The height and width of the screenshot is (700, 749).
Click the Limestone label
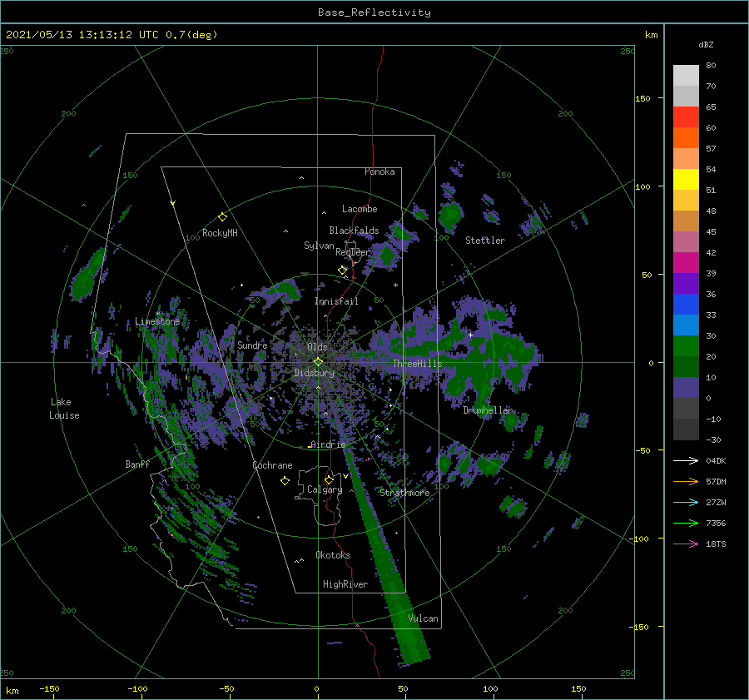(157, 321)
